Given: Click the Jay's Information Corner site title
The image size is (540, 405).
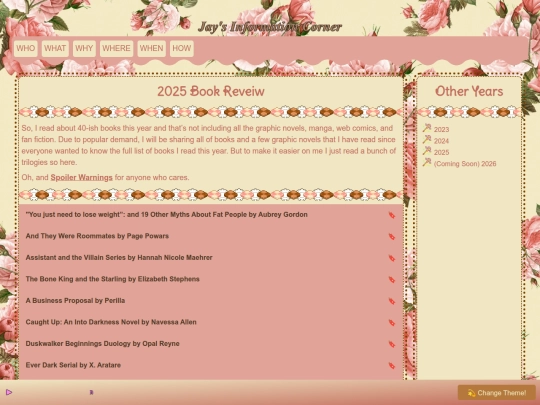Looking at the screenshot, I should point(270,27).
